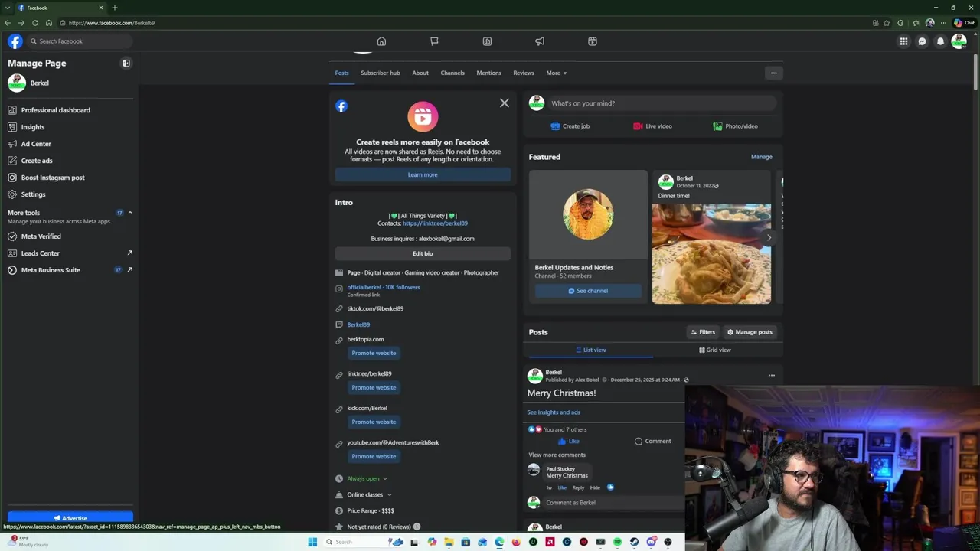
Task: Switch to the About tab
Action: 420,73
